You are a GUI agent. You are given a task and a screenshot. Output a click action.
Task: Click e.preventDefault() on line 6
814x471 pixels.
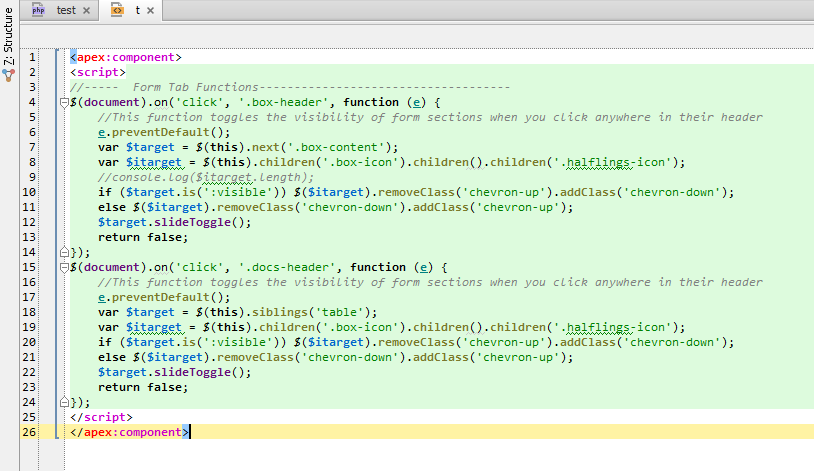pyautogui.click(x=164, y=132)
